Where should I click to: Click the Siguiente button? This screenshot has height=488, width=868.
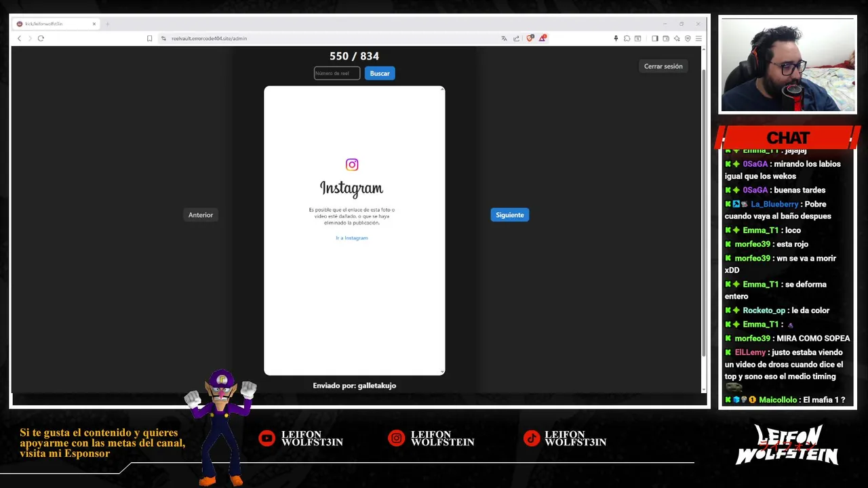(510, 215)
